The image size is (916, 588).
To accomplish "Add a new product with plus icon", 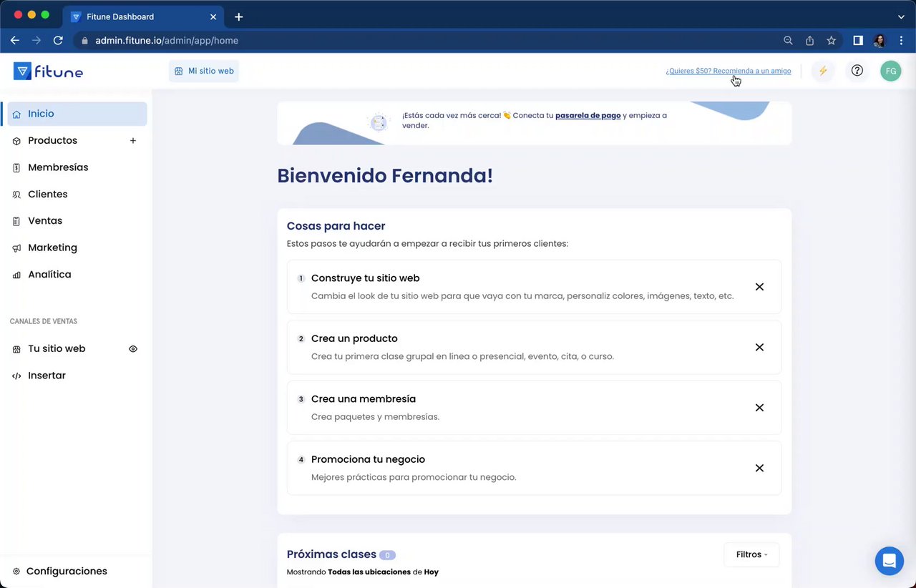I will click(133, 141).
